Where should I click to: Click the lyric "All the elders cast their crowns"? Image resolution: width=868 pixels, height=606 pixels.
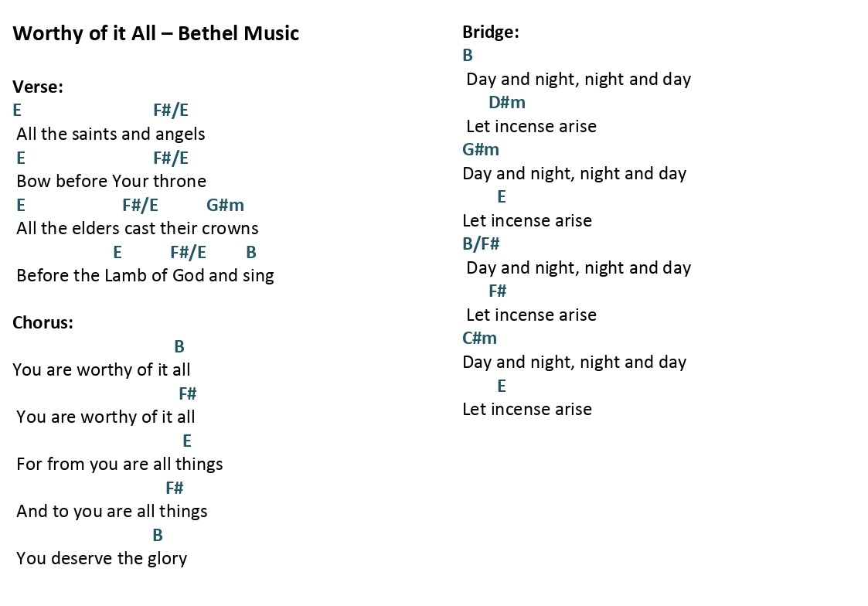[138, 229]
